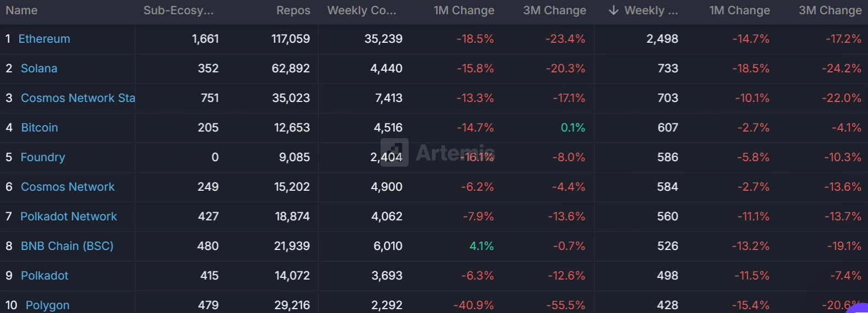Screen dimensions: 868x313
Task: Click the rightmost 3M Change header
Action: (x=830, y=10)
